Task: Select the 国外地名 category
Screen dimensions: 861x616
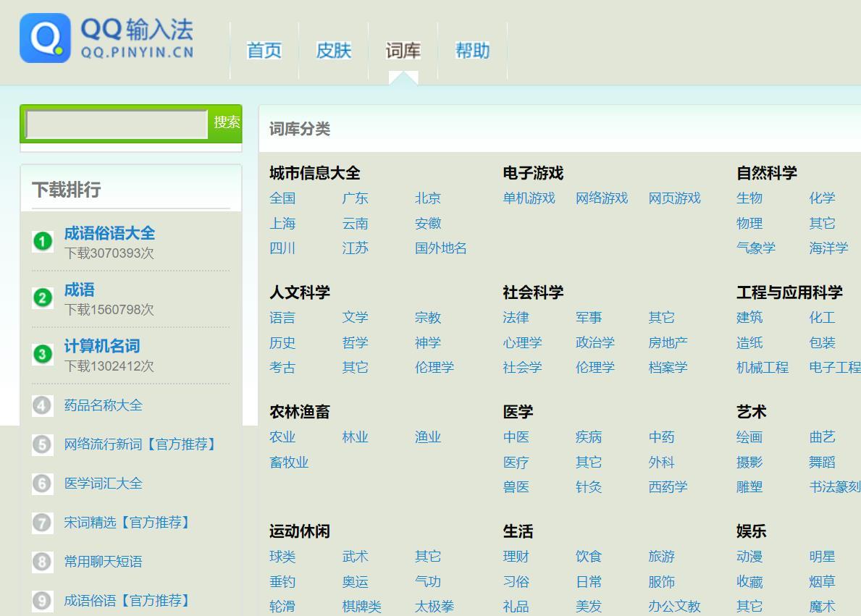Action: (441, 248)
